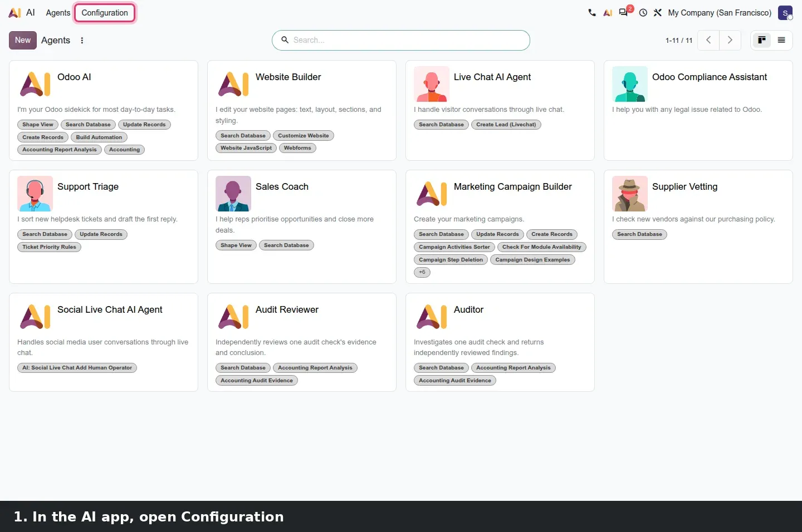The image size is (802, 532).
Task: Go to the previous page arrow
Action: (x=708, y=40)
